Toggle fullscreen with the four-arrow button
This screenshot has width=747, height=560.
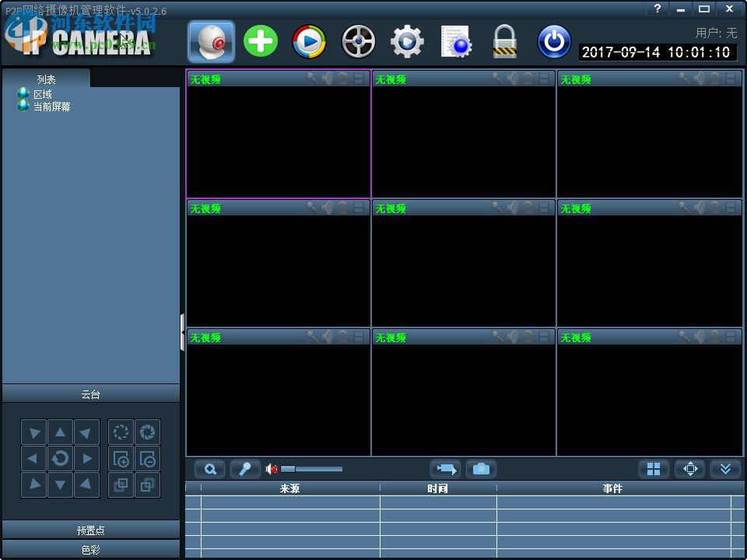(689, 469)
